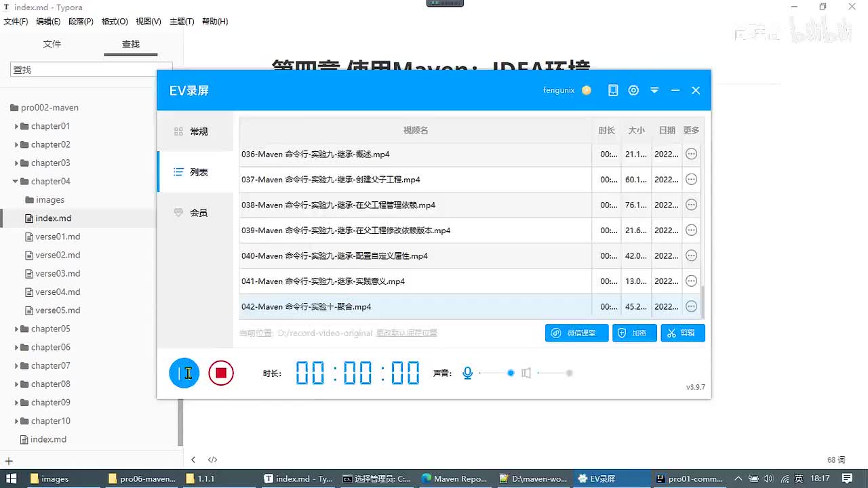Select the 042-Maven 命令行-实验十-聚合.mp4 row
The width and height of the screenshot is (868, 488).
[x=470, y=306]
